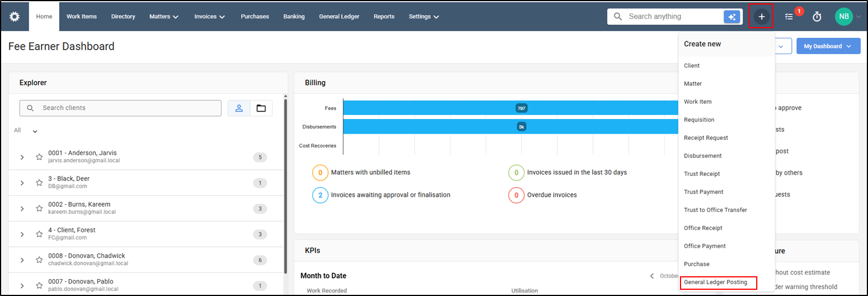
Task: Click Invoices awaiting approval or finalisation
Action: click(x=391, y=195)
